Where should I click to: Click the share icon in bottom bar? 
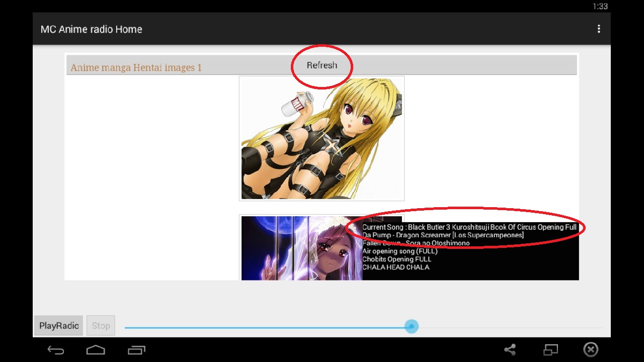point(510,350)
